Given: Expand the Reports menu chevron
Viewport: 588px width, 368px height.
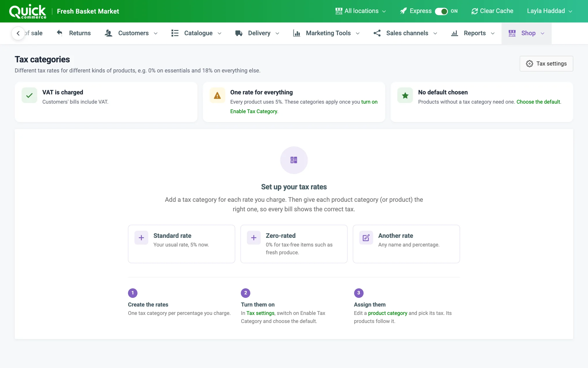Looking at the screenshot, I should click(x=493, y=33).
